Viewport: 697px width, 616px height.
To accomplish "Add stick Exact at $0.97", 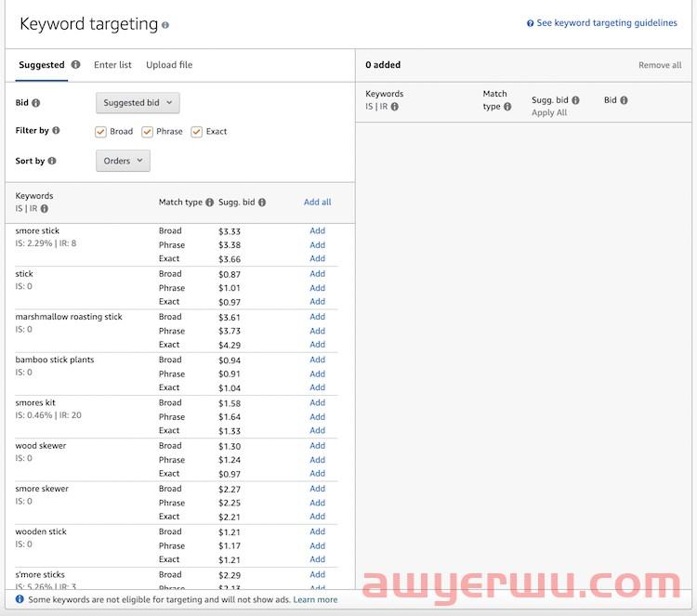I will click(x=318, y=301).
